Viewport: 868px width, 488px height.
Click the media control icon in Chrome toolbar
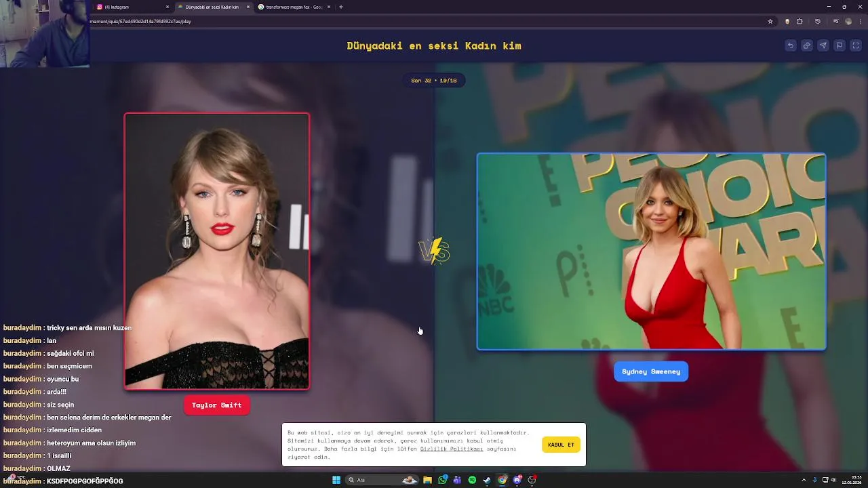coord(836,21)
